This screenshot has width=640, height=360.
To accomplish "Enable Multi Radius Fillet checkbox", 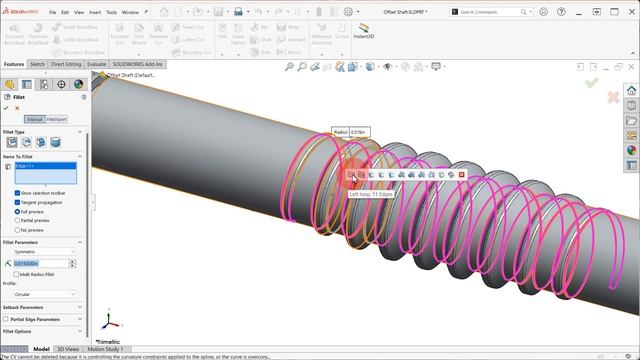I will (x=16, y=274).
